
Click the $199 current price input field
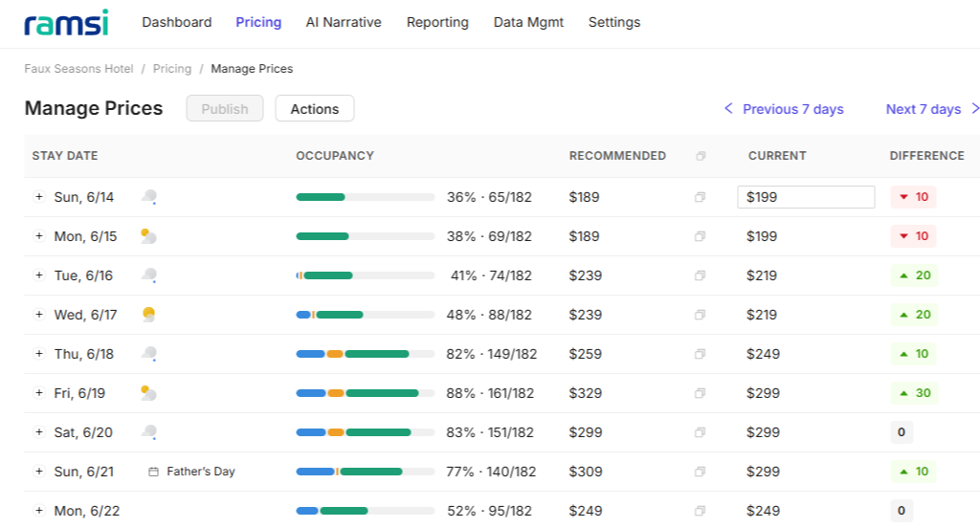tap(806, 197)
